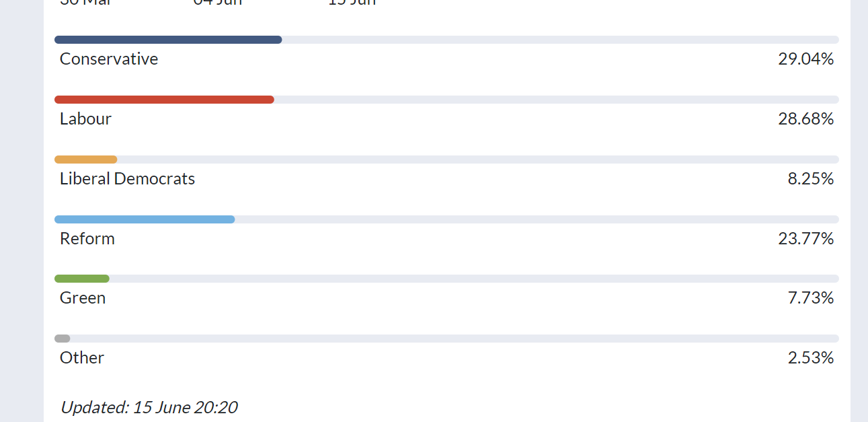Select the Green party label
The width and height of the screenshot is (868, 422).
[x=83, y=298]
